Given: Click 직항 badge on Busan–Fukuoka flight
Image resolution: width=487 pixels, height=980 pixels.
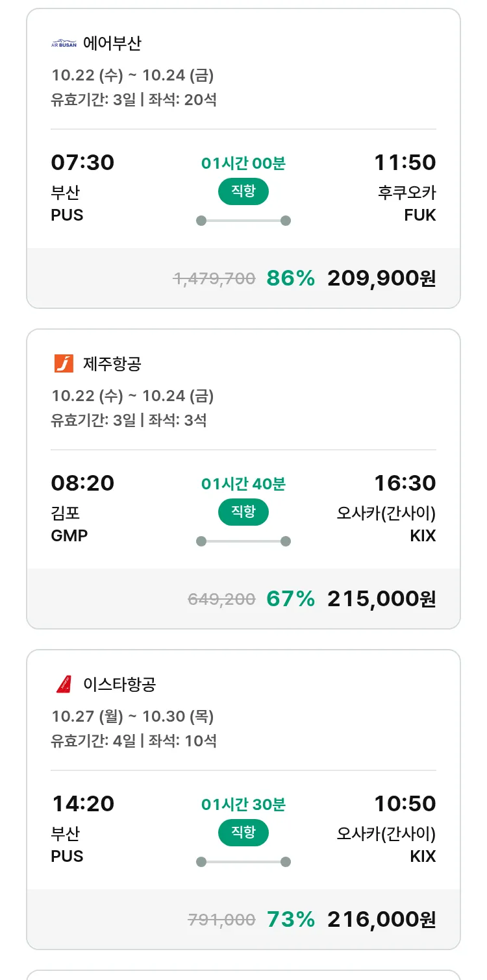Looking at the screenshot, I should [243, 191].
